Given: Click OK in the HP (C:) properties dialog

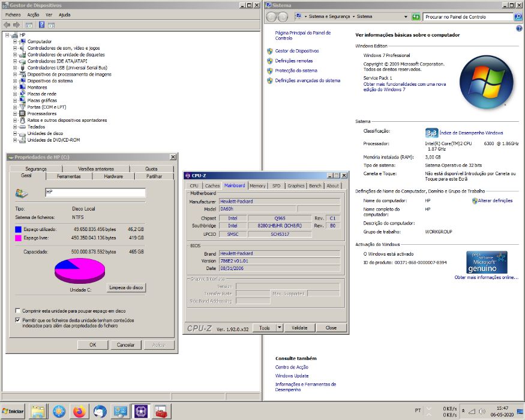Looking at the screenshot, I should (93, 344).
